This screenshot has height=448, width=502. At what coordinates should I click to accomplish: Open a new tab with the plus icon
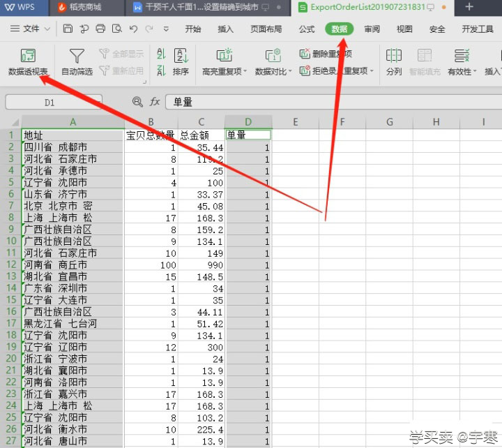(469, 7)
